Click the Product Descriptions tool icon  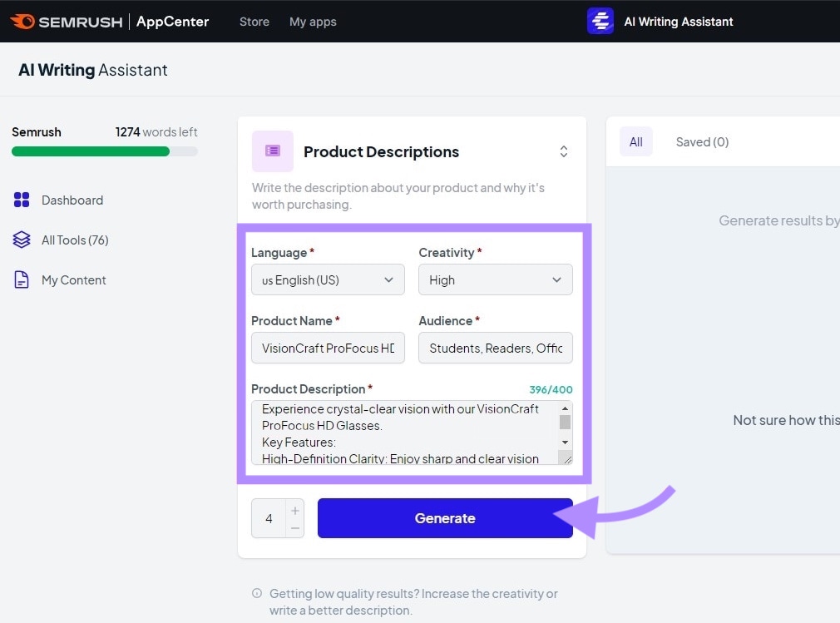coord(272,151)
